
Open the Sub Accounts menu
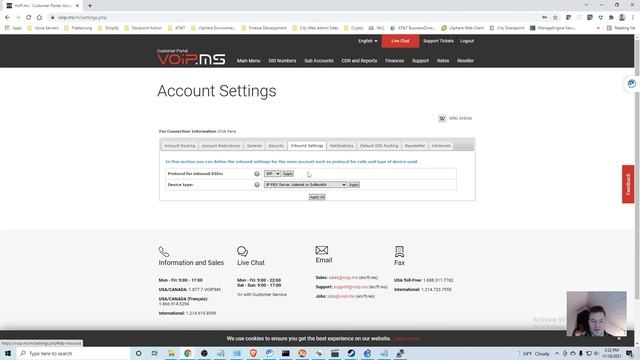[x=319, y=61]
